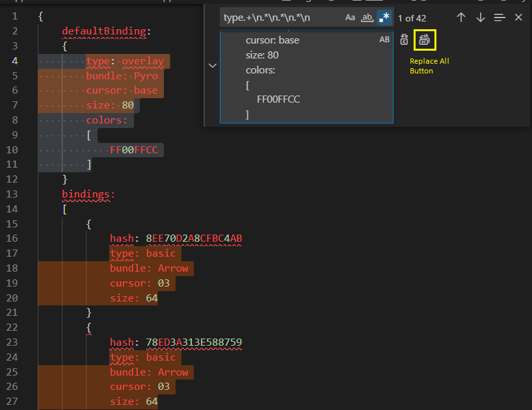Click the defaultBinding key text
532x410 pixels.
tap(105, 31)
